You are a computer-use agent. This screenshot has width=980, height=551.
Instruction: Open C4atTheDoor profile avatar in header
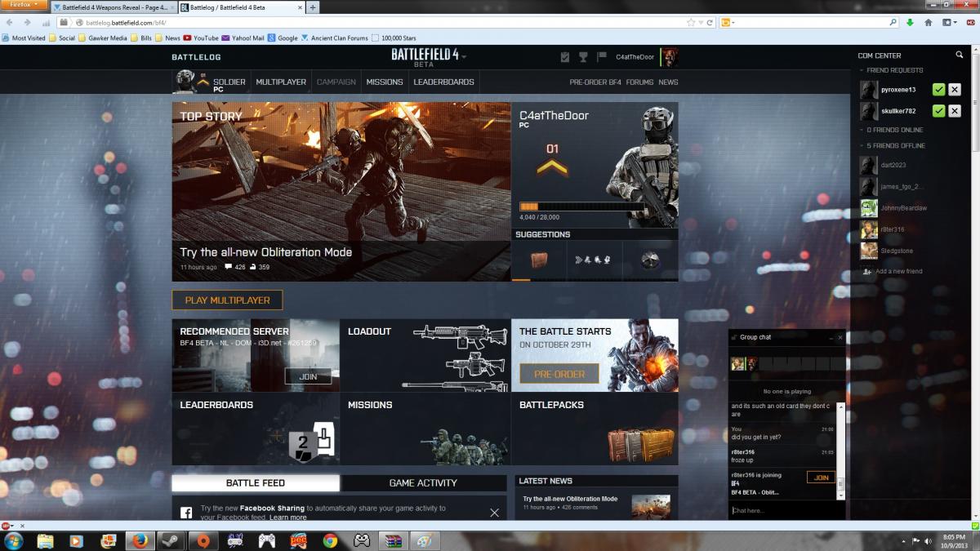click(669, 56)
